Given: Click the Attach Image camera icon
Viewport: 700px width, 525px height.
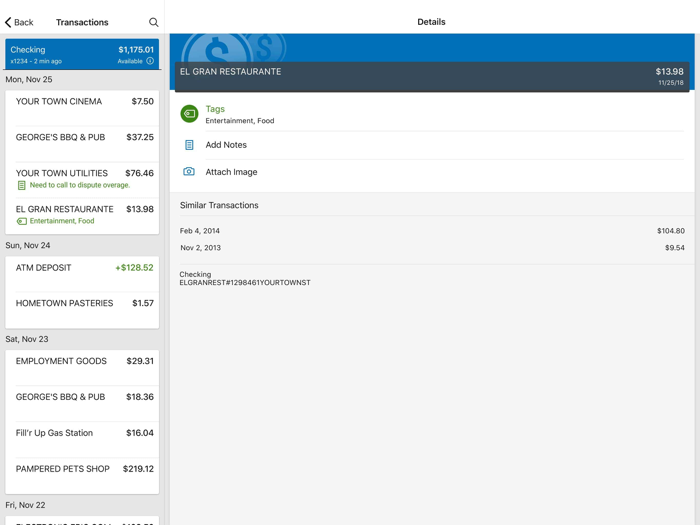Looking at the screenshot, I should coord(189,172).
